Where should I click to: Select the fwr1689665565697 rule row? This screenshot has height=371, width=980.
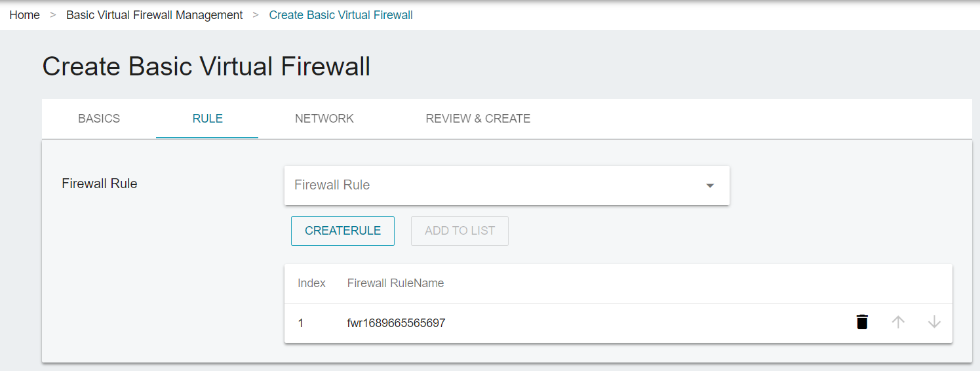618,322
